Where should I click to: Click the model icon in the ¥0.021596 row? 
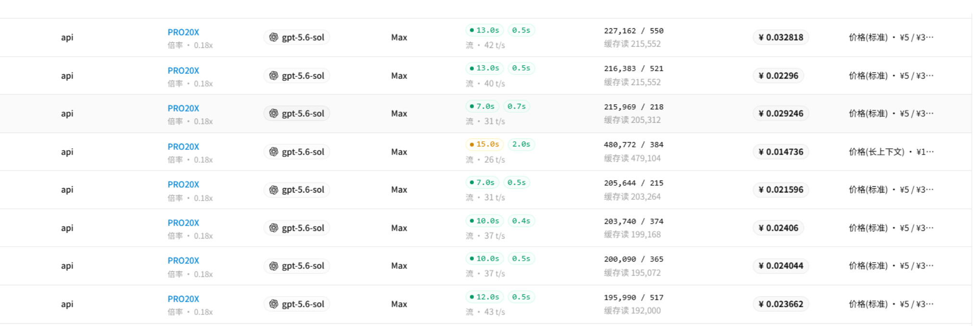click(x=273, y=190)
